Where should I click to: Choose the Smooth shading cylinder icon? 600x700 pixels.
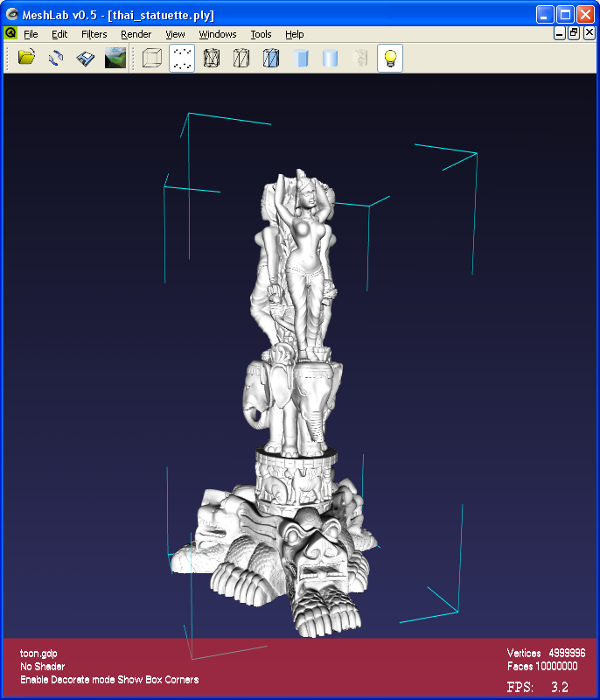coord(331,59)
